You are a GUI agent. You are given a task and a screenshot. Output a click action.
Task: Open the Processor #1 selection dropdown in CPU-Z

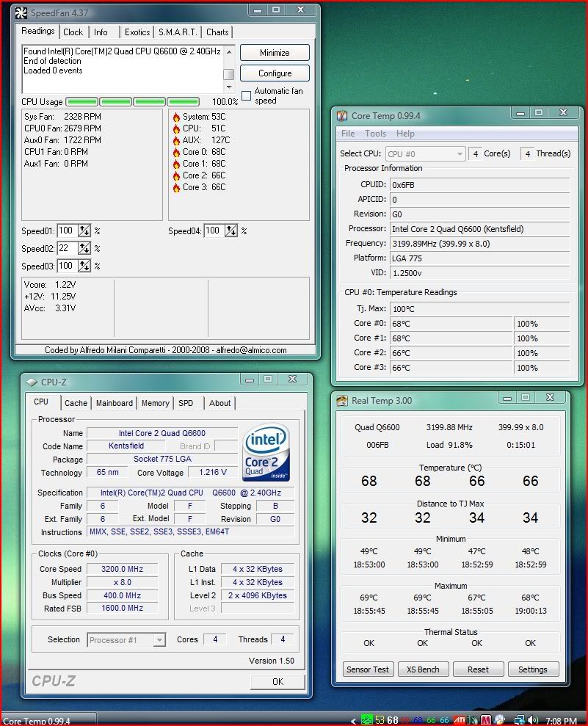pos(126,640)
